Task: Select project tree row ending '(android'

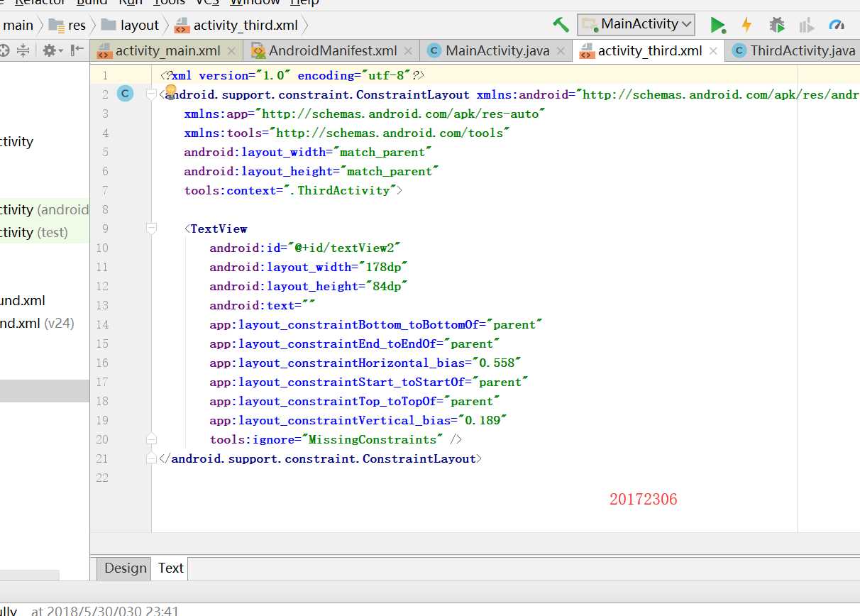Action: click(45, 209)
